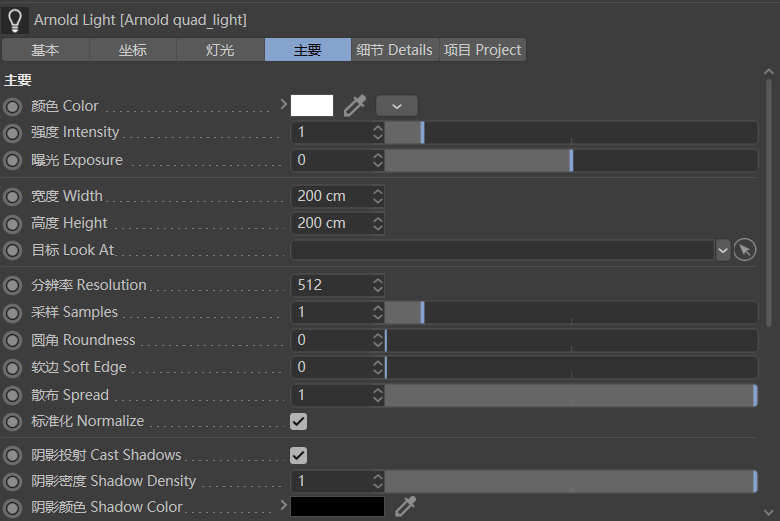Viewport: 780px width, 521px height.
Task: Toggle keyframe dot for Intensity
Action: pos(12,133)
